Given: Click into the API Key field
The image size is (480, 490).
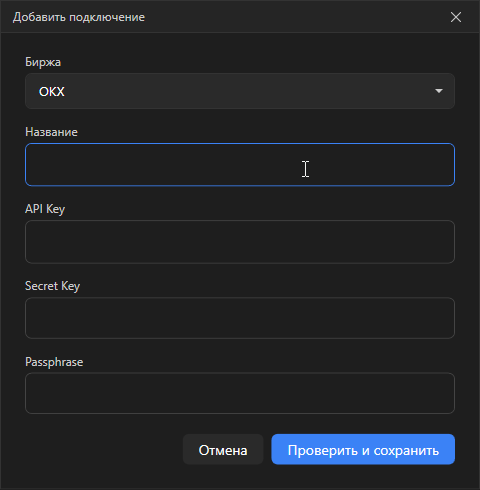Looking at the screenshot, I should tap(240, 242).
